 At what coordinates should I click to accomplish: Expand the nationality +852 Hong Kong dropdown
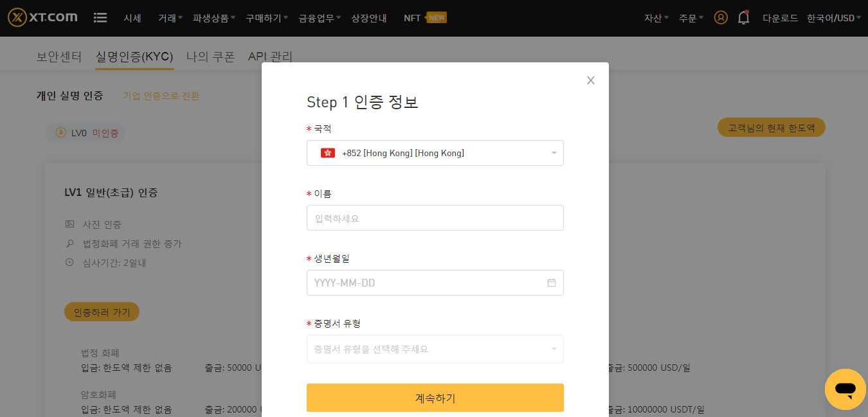point(435,153)
